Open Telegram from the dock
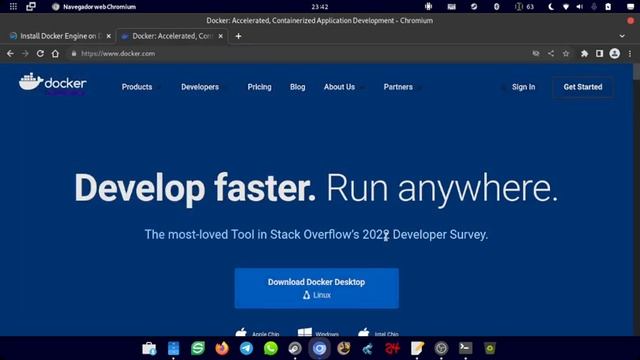Screen dimensions: 640x360 click(246, 348)
